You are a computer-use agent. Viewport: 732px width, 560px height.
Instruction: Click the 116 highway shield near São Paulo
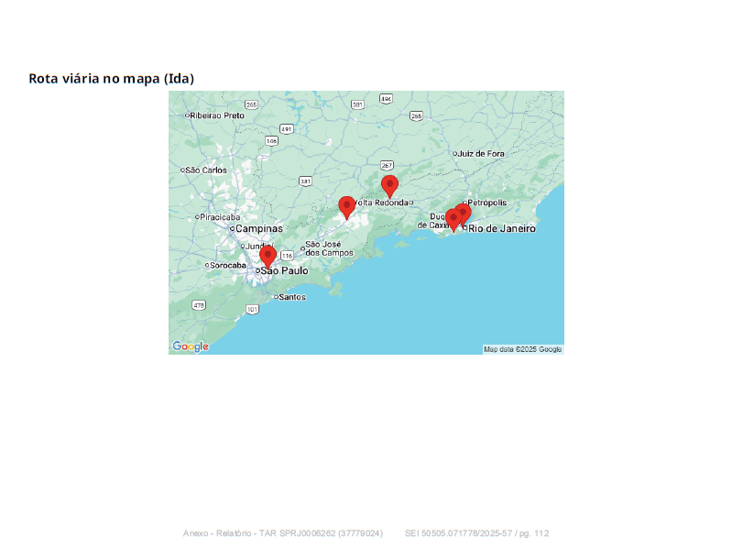click(x=287, y=255)
